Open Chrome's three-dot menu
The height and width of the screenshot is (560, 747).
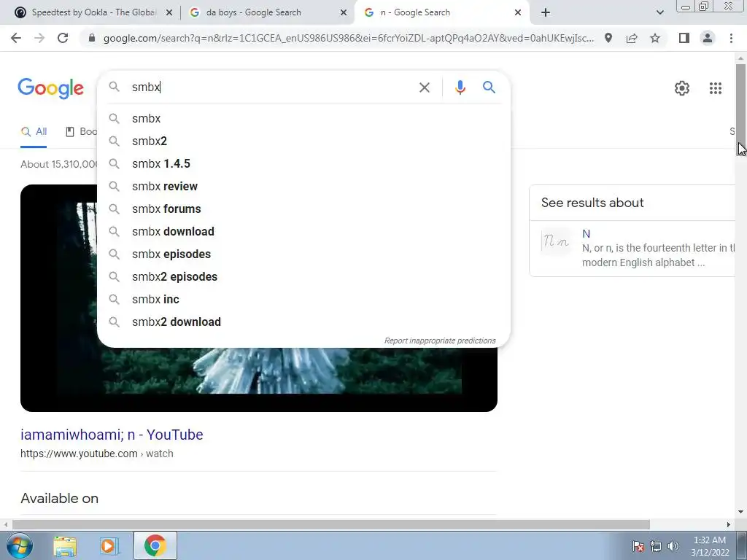731,38
